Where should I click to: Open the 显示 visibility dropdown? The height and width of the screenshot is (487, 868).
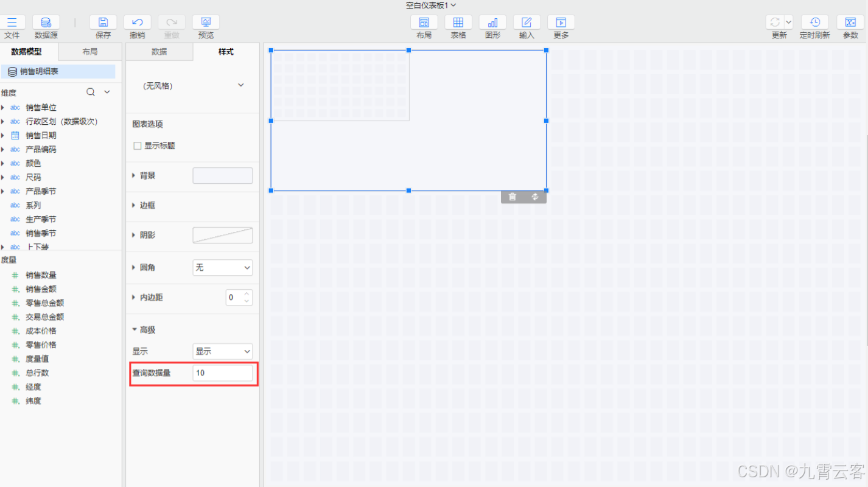223,351
